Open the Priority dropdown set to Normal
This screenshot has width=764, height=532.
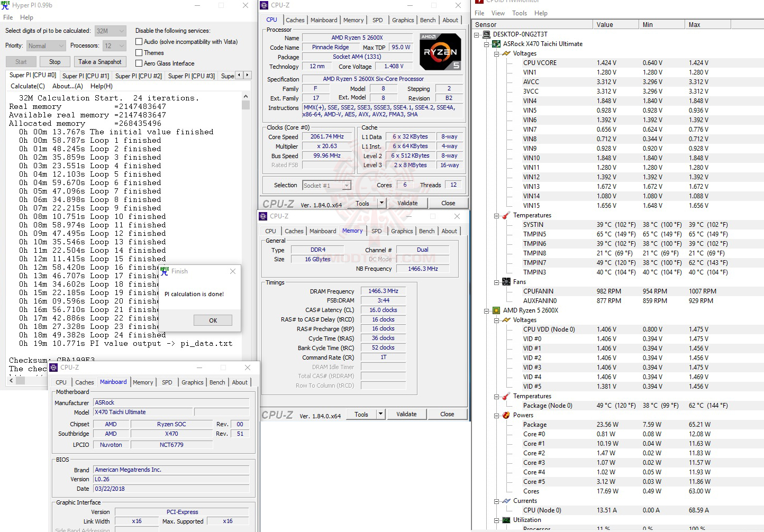[46, 46]
